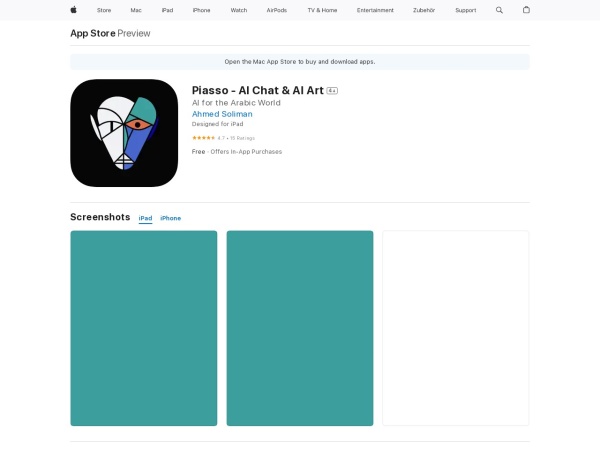Click the Open the Mac App Store banner
Image resolution: width=600 pixels, height=450 pixels.
(x=300, y=62)
